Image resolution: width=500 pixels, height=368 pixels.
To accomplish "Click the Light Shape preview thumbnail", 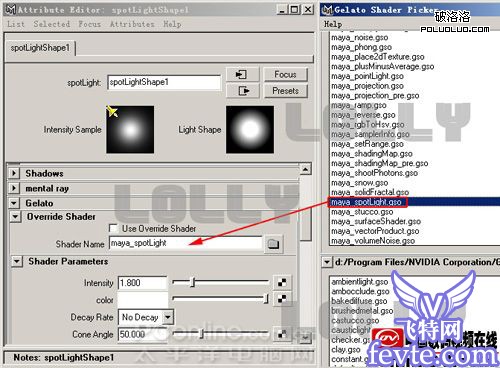I will pos(250,129).
